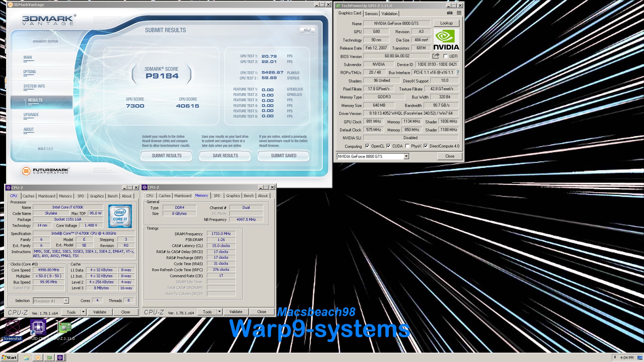Click Validate in right CPU-Z window
The image size is (644, 362).
pos(236,312)
